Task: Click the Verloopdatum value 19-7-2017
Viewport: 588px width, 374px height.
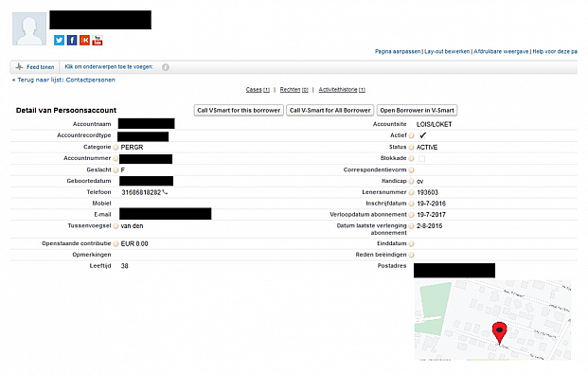Action: pyautogui.click(x=431, y=215)
